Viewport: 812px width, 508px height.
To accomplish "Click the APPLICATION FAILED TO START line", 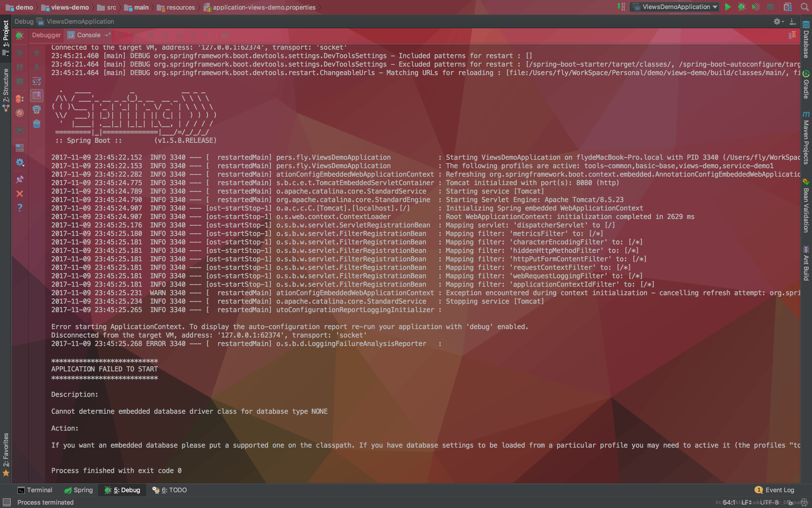I will click(104, 369).
